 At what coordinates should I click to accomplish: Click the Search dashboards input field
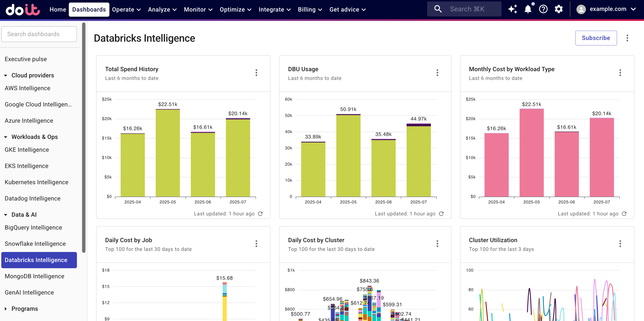click(x=39, y=34)
